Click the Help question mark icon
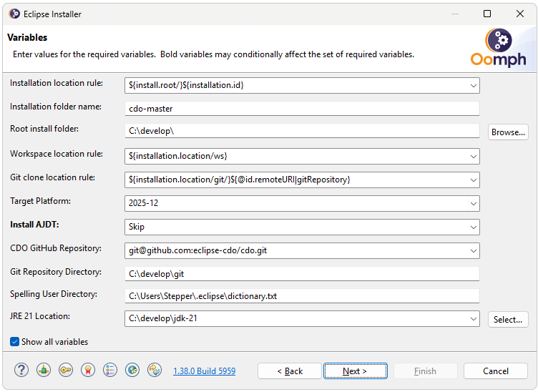 (x=21, y=370)
